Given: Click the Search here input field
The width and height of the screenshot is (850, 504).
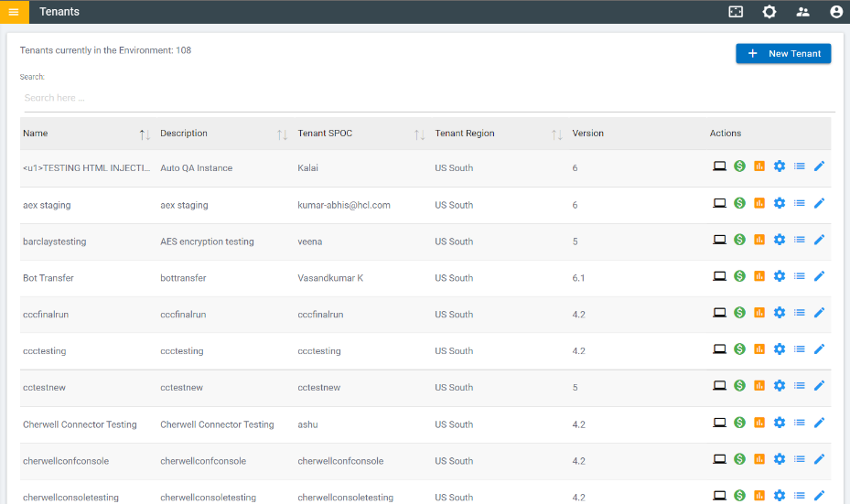Looking at the screenshot, I should (425, 98).
